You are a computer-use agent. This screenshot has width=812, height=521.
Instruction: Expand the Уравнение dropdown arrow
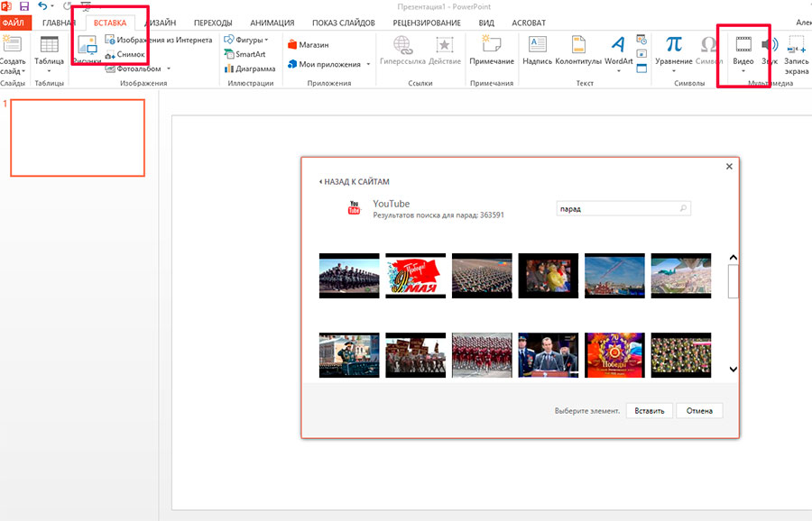(673, 71)
